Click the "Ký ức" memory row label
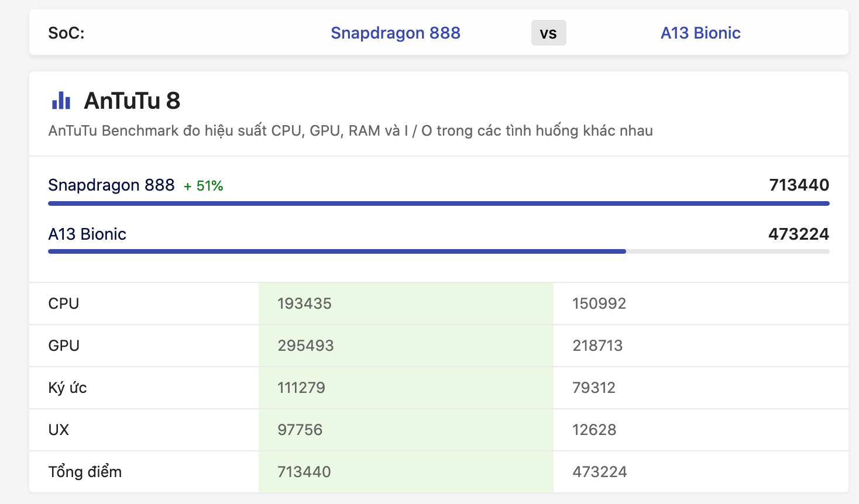Image resolution: width=859 pixels, height=504 pixels. [x=67, y=388]
